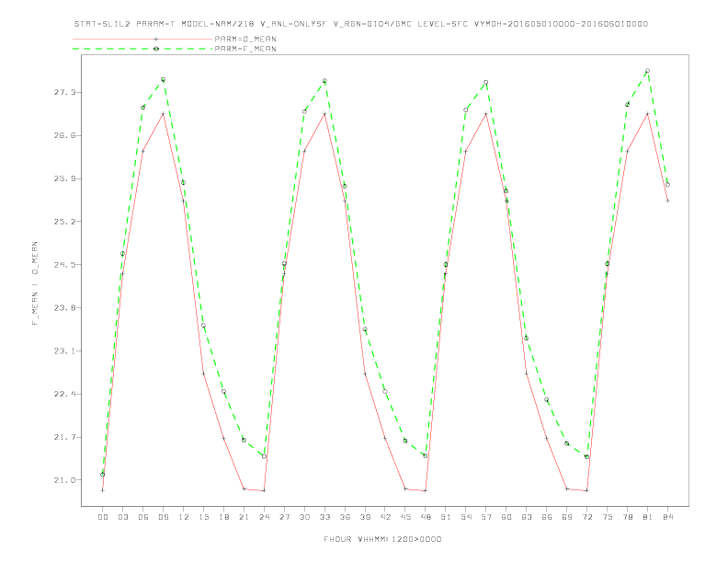728x563 pixels.
Task: Click x-axis tick label 06
Action: pos(143,517)
